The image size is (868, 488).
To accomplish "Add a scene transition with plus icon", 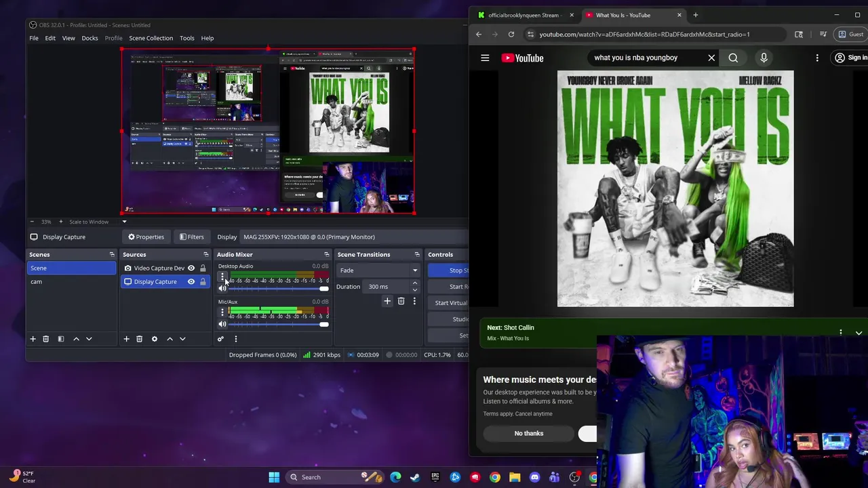I will tap(387, 301).
